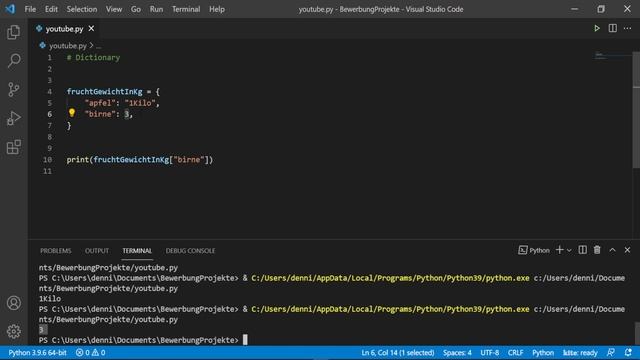
Task: Place cursor on the print statement line
Action: click(x=140, y=160)
